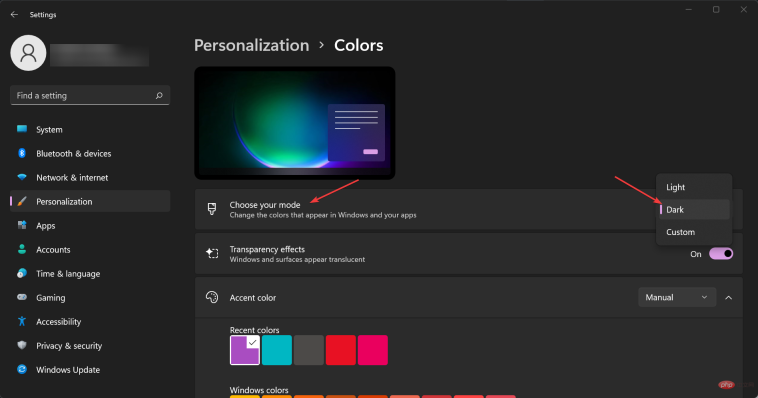Screen dimensions: 758x398
Task: Click the Accent color palette icon
Action: coord(212,297)
